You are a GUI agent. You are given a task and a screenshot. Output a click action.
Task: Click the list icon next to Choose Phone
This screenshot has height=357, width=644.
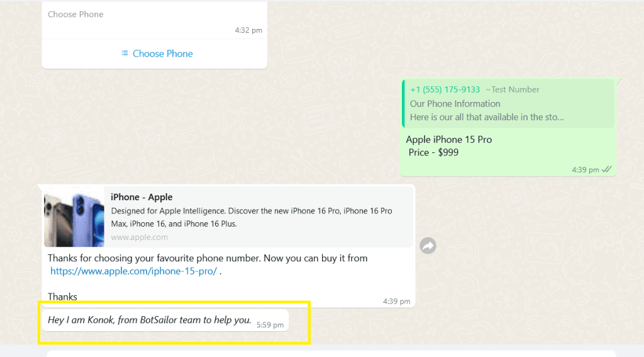click(x=125, y=54)
